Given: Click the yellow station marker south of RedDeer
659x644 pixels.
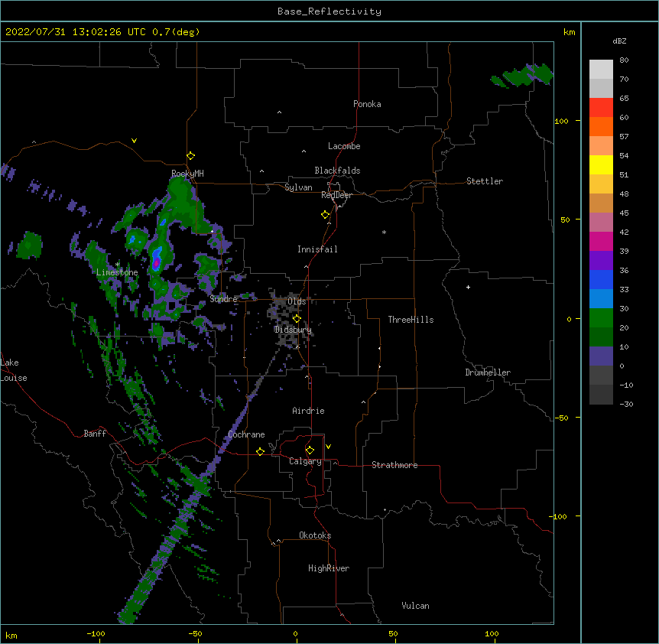Looking at the screenshot, I should point(326,215).
